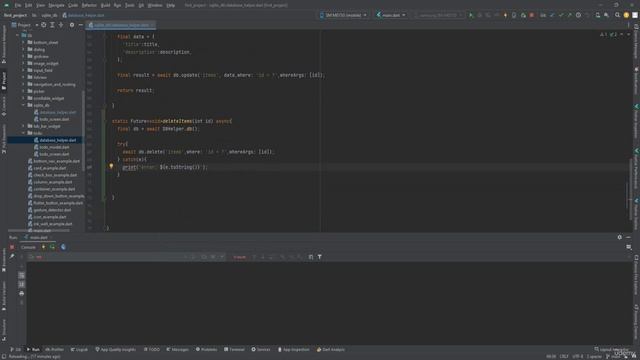Click the Structure vertical tab on left edge

4,329
